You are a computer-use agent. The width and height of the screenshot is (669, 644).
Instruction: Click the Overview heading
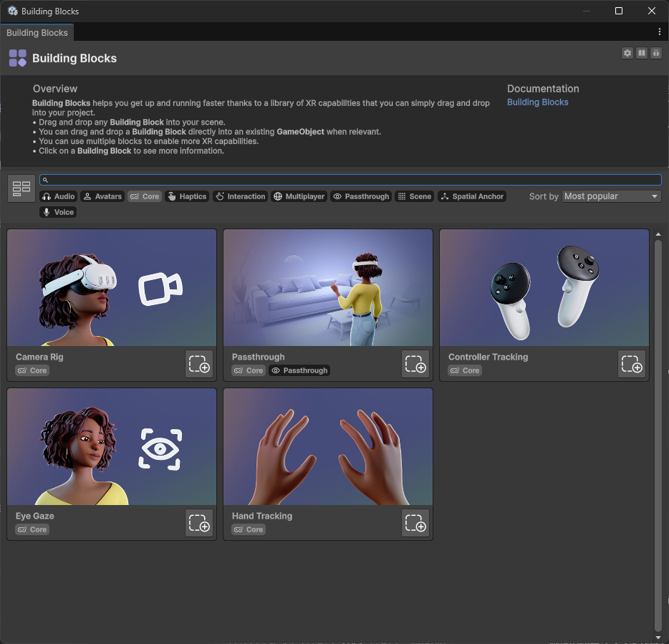pos(55,89)
